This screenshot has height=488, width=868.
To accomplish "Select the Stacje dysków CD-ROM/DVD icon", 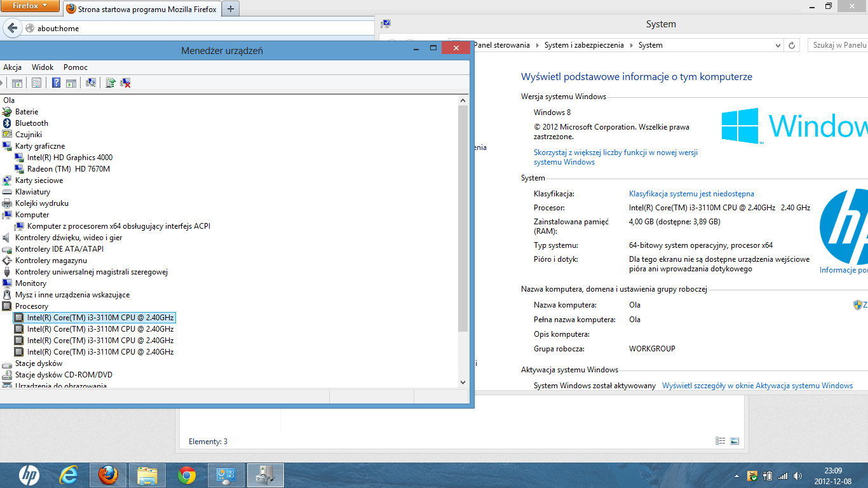I will tap(7, 375).
